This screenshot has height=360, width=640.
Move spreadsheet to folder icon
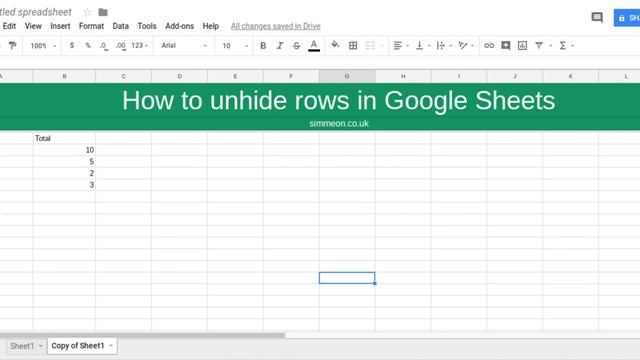click(103, 12)
